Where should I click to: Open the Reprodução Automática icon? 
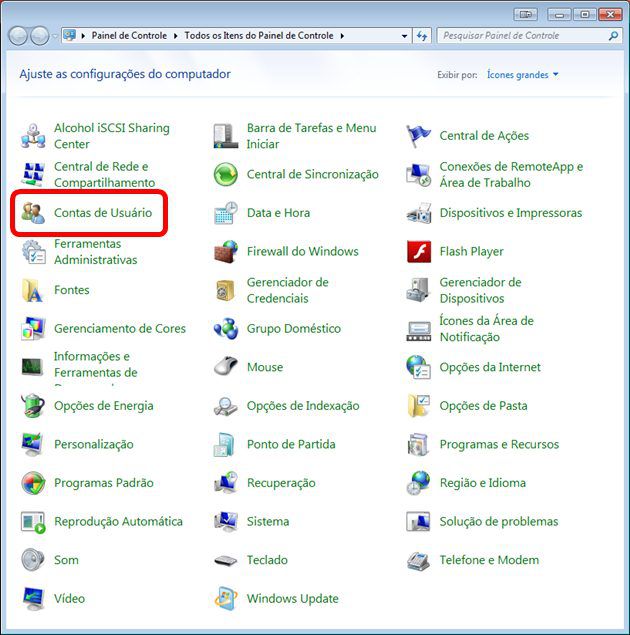click(33, 522)
